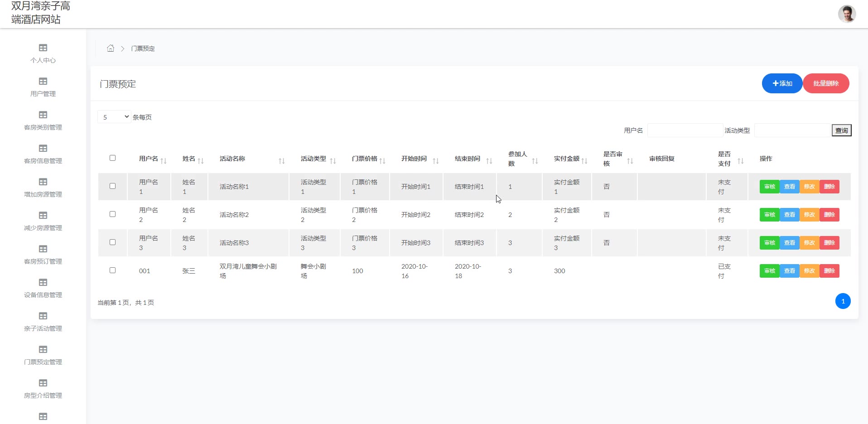Check the checkbox for row 用户名1
Screen dimensions: 868x424
coord(112,186)
